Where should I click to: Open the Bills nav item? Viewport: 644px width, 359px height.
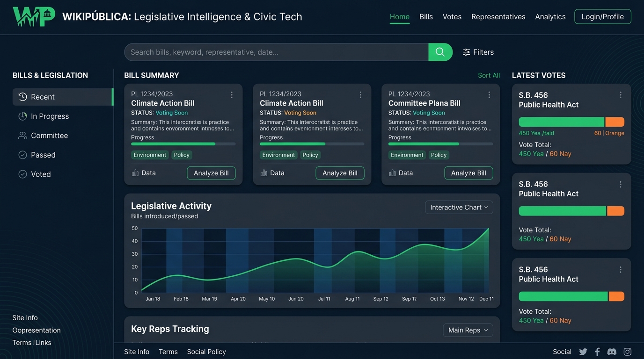[426, 17]
